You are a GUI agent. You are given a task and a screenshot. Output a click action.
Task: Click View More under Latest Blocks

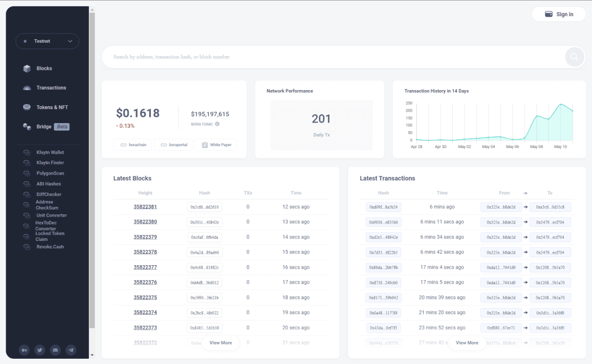(220, 343)
